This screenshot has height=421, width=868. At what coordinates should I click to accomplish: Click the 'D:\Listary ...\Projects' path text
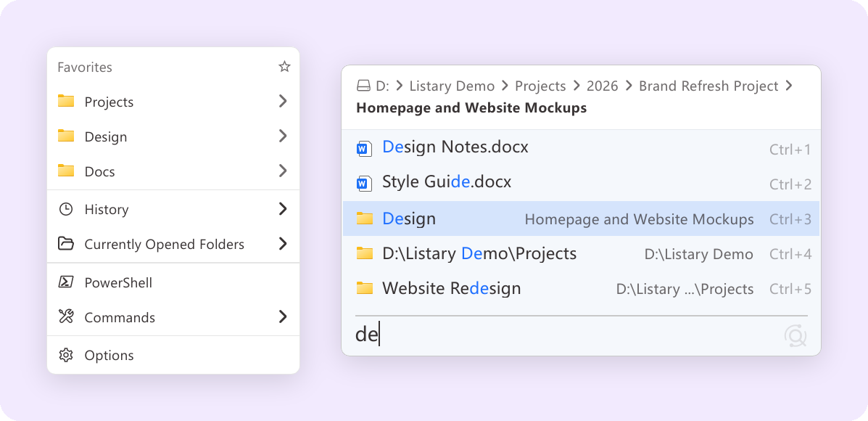685,289
